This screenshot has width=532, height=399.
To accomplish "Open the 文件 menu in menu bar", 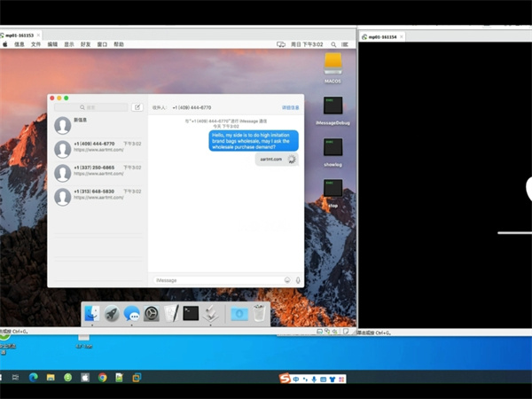I will coord(36,43).
